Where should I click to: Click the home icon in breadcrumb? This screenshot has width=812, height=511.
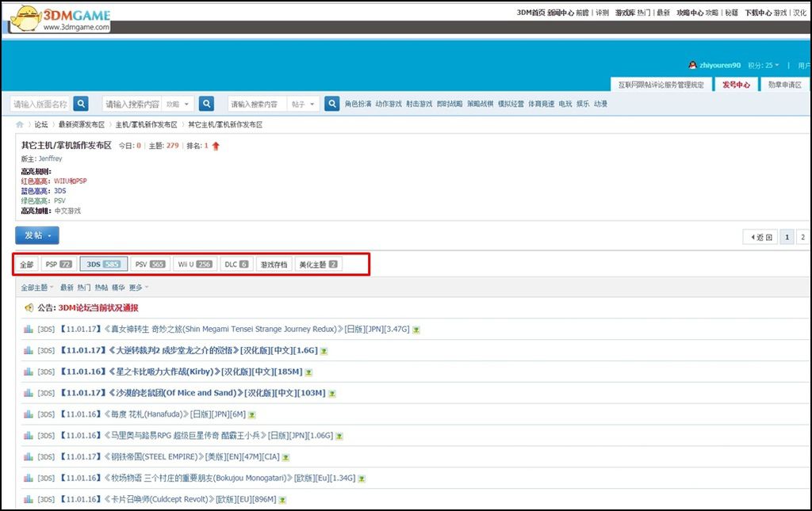pos(20,124)
